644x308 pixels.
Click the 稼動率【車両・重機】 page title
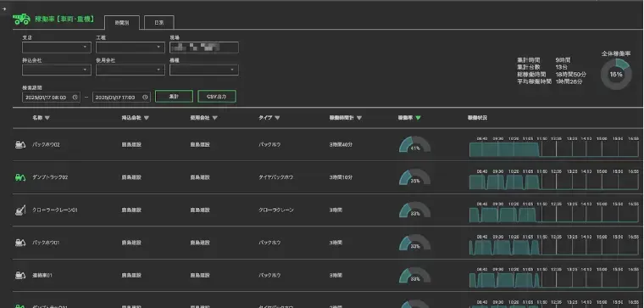click(x=64, y=19)
